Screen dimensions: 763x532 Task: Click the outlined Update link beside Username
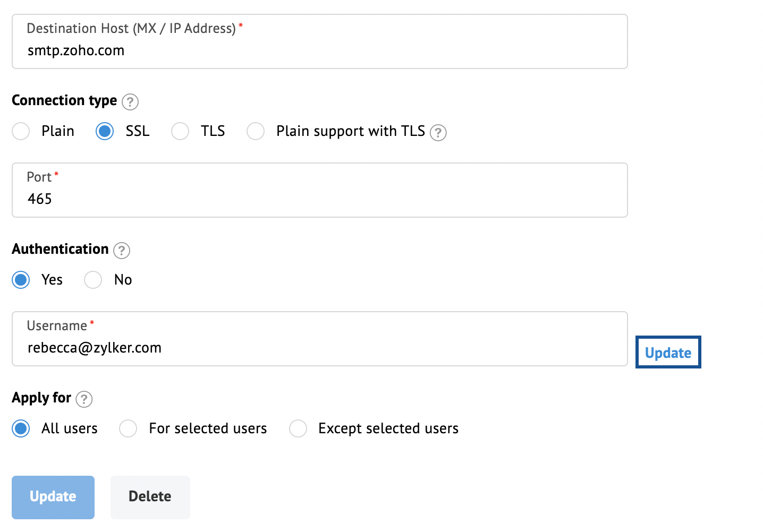click(x=668, y=353)
